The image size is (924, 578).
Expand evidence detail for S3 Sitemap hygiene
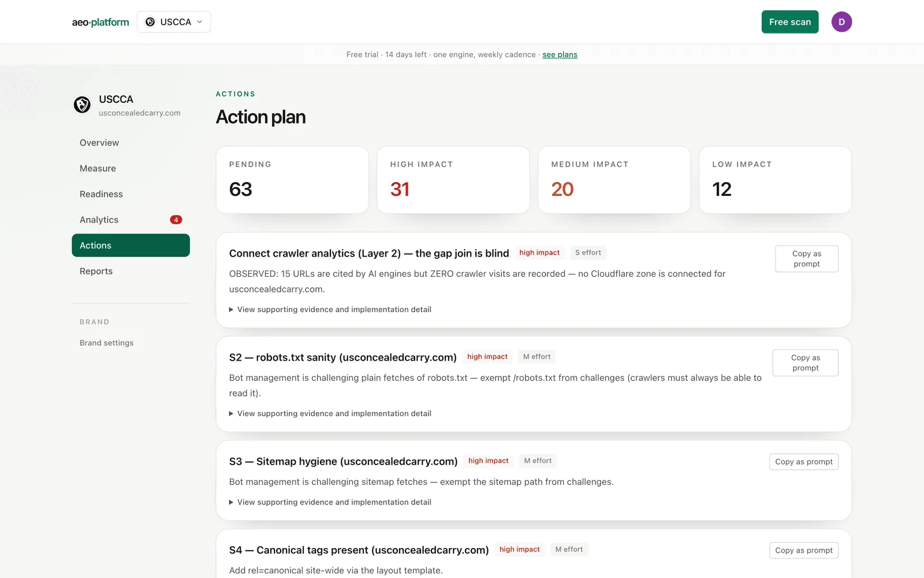coord(330,502)
